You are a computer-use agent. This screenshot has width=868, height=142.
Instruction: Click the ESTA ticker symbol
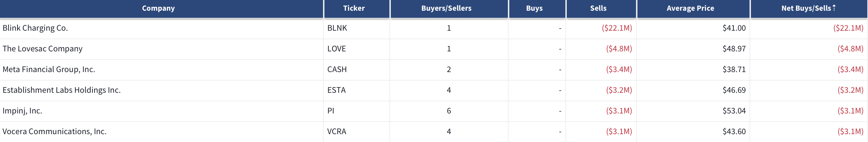click(x=337, y=90)
